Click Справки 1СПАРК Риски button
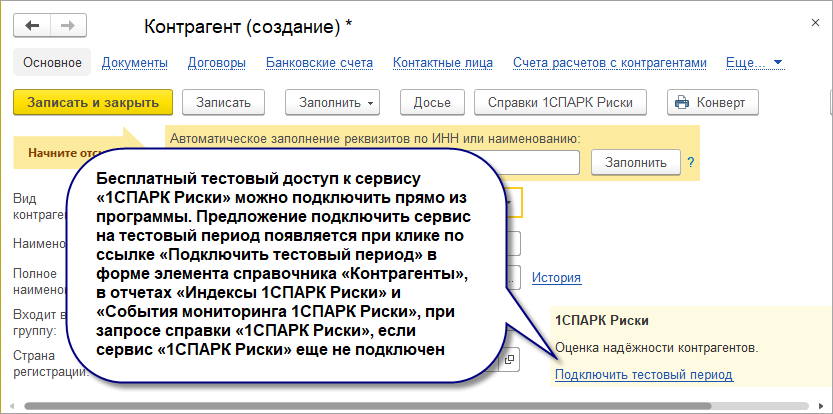 tap(560, 103)
